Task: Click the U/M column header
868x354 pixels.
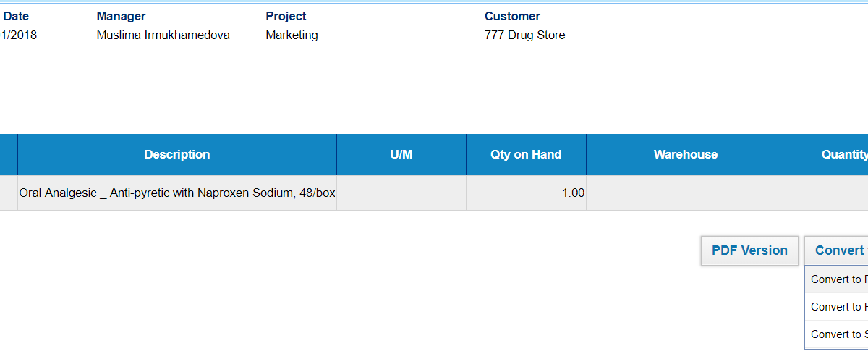Action: [401, 154]
